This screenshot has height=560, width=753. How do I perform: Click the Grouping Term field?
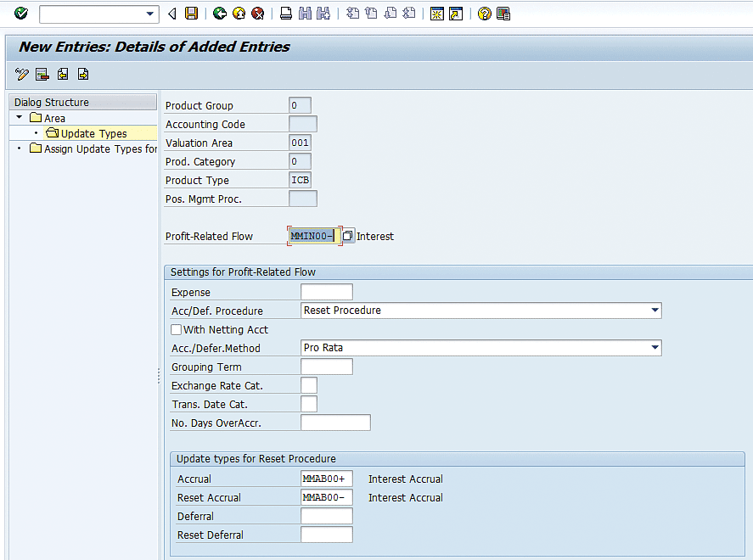tap(327, 367)
